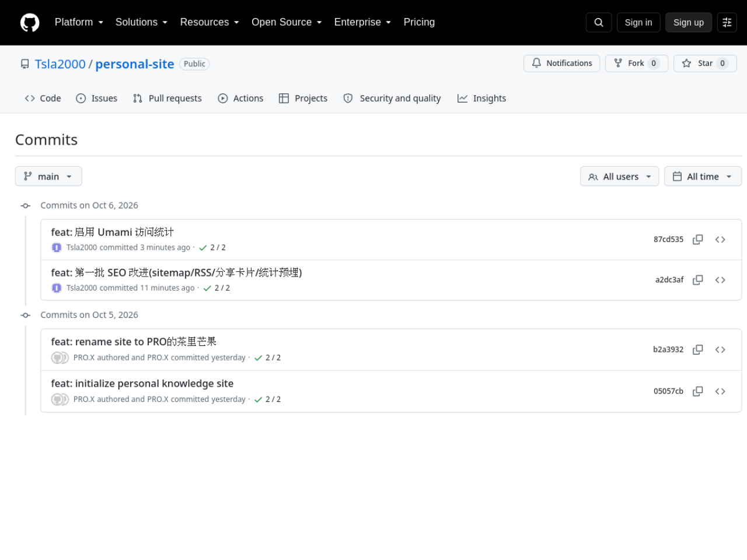Open the Pull requests tab
This screenshot has height=560, width=747.
167,99
